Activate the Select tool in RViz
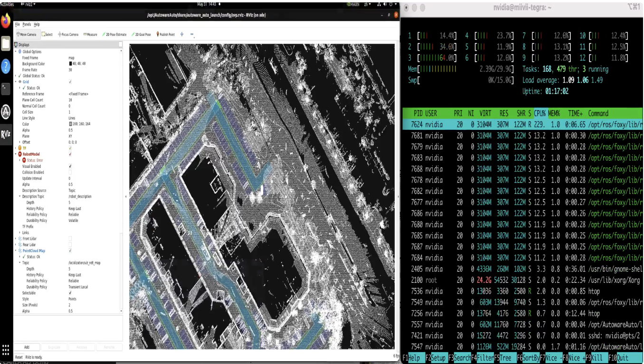This screenshot has height=364, width=644. click(47, 34)
